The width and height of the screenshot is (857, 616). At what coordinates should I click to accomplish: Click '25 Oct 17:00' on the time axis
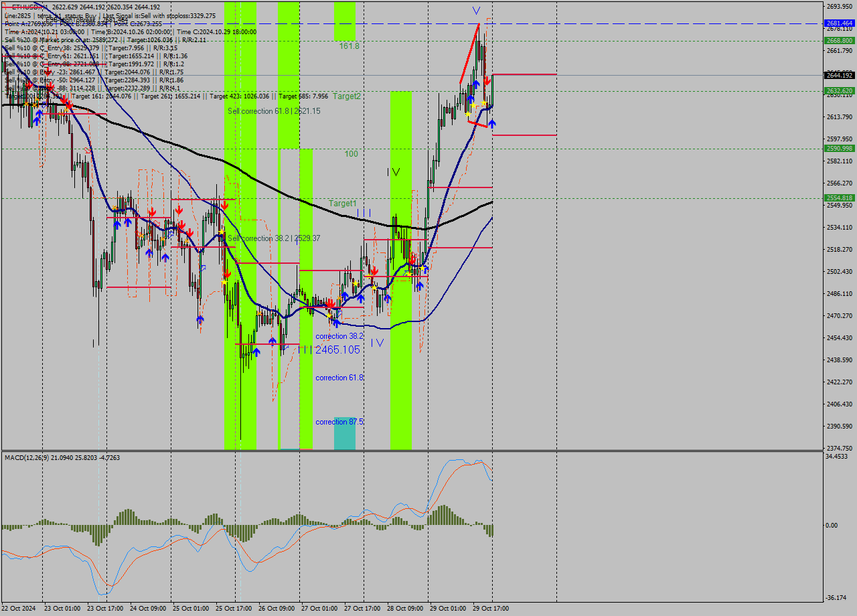(234, 609)
